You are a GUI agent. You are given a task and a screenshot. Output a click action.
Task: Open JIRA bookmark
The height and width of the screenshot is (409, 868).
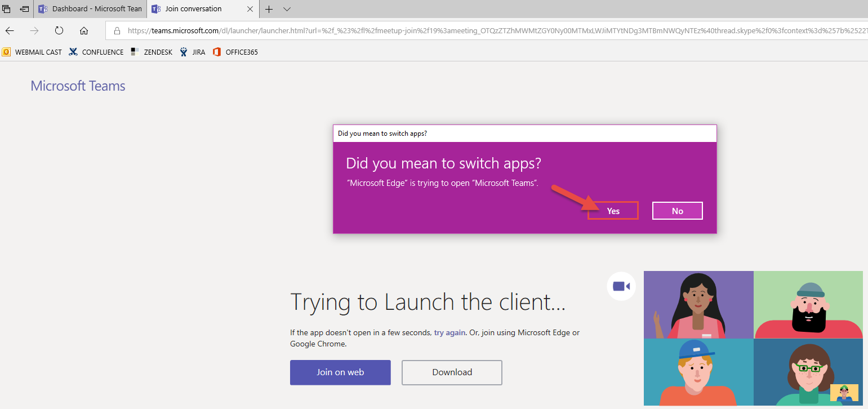193,52
